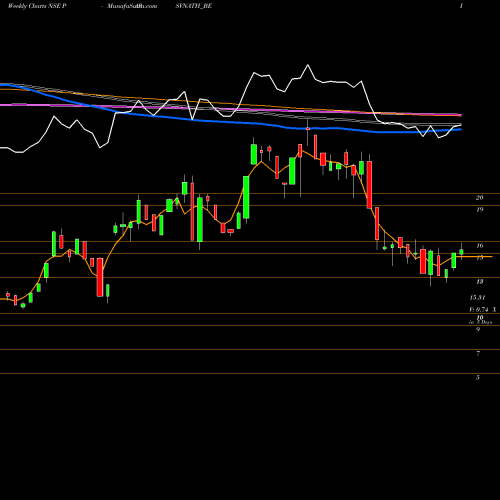Viewport: 500px width, 500px height.
Task: Click the price axis label 9
Action: point(478,330)
